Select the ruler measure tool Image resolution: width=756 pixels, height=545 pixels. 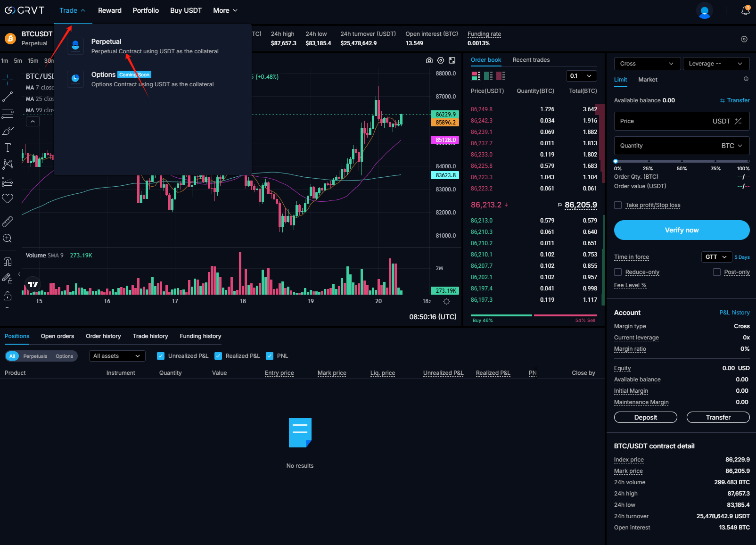[x=8, y=221]
